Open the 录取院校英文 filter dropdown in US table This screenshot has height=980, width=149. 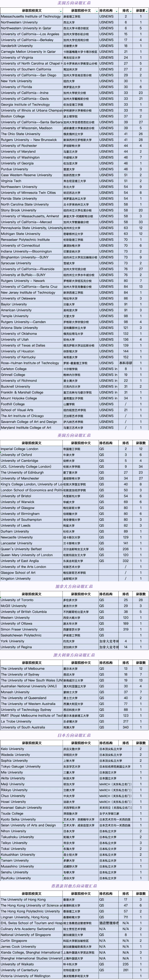pyautogui.click(x=61, y=11)
